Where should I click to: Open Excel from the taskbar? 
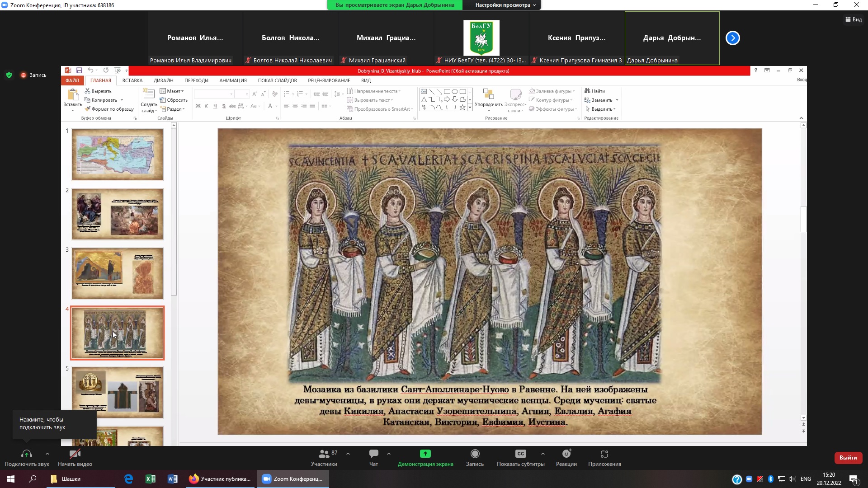(151, 479)
